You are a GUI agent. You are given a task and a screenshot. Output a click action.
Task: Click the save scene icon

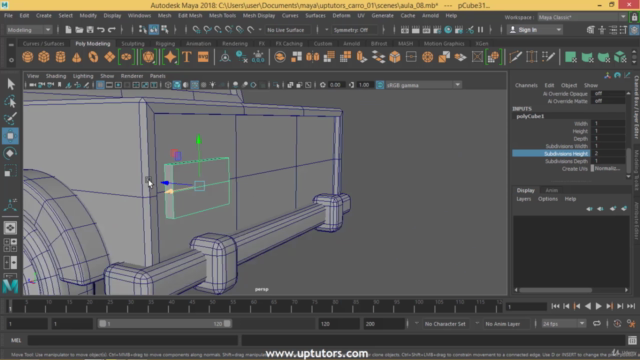90,30
